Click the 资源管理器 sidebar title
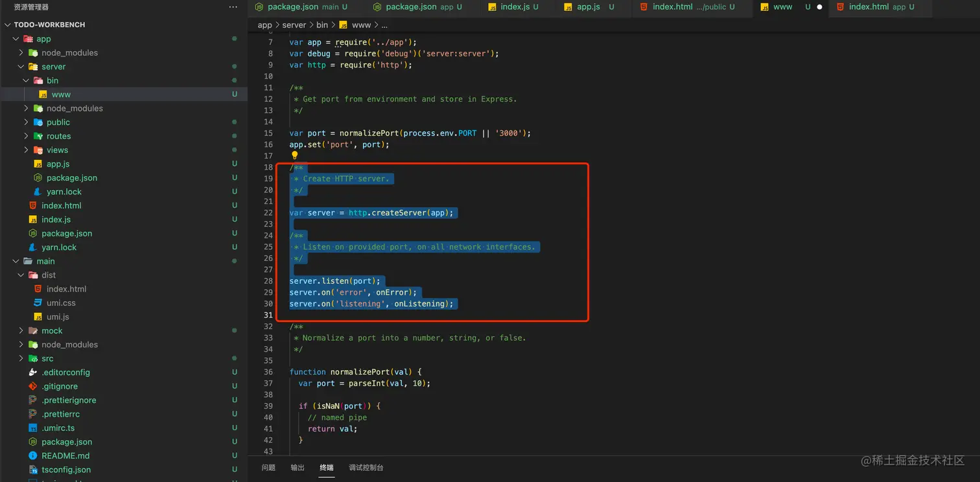980x482 pixels. tap(31, 7)
